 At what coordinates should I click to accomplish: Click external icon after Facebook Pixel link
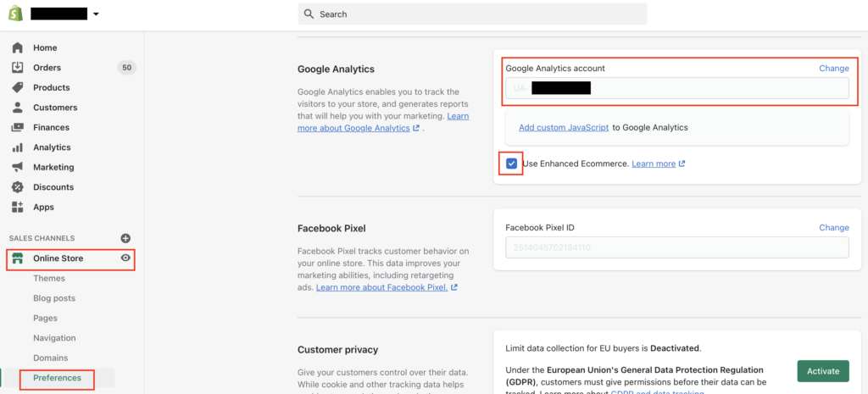click(454, 287)
